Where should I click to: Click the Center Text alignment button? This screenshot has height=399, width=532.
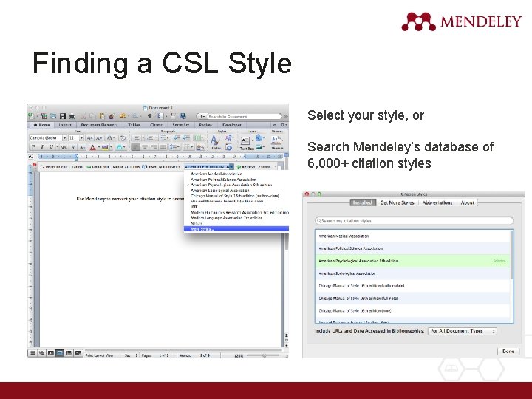point(145,147)
